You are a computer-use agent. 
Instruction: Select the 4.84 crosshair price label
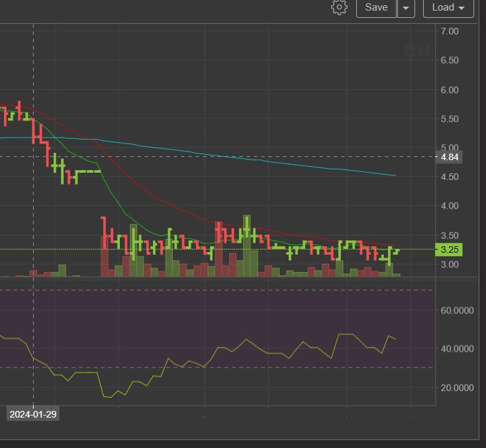point(449,157)
